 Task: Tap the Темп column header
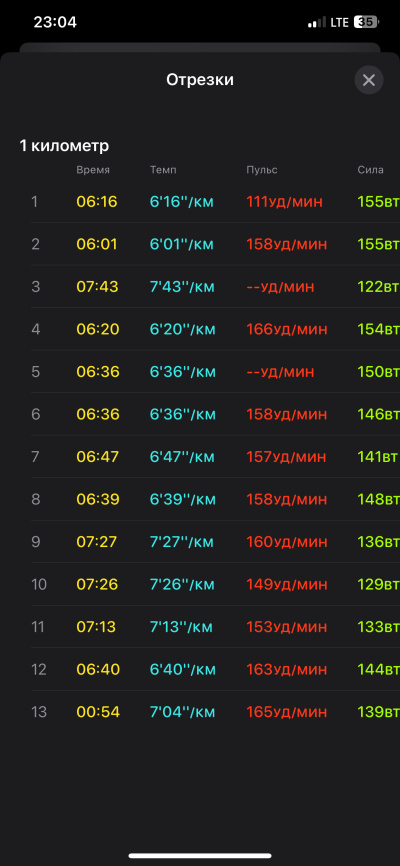click(163, 170)
